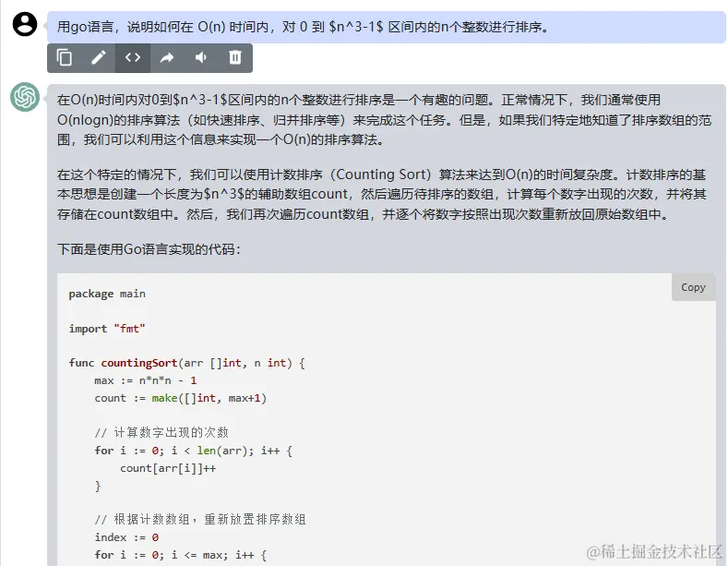Click the code line 'import "fmt"'
The width and height of the screenshot is (728, 566).
point(107,329)
